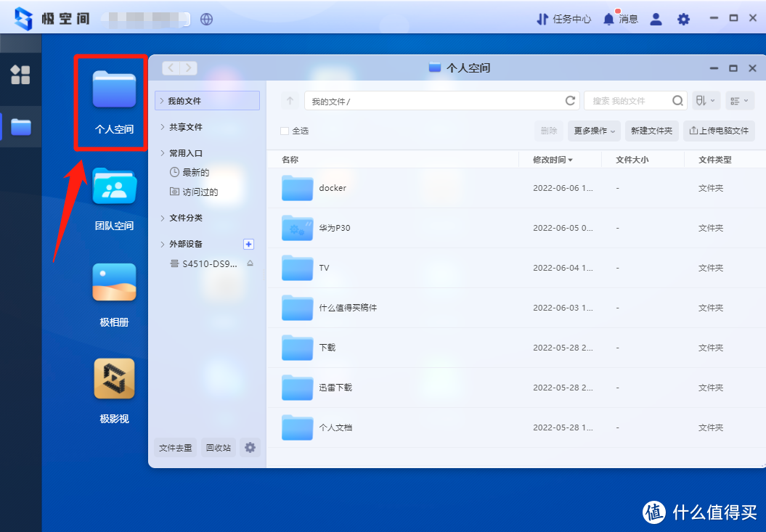Expand the 更多操作 dropdown
Image resolution: width=766 pixels, height=532 pixels.
pyautogui.click(x=594, y=131)
